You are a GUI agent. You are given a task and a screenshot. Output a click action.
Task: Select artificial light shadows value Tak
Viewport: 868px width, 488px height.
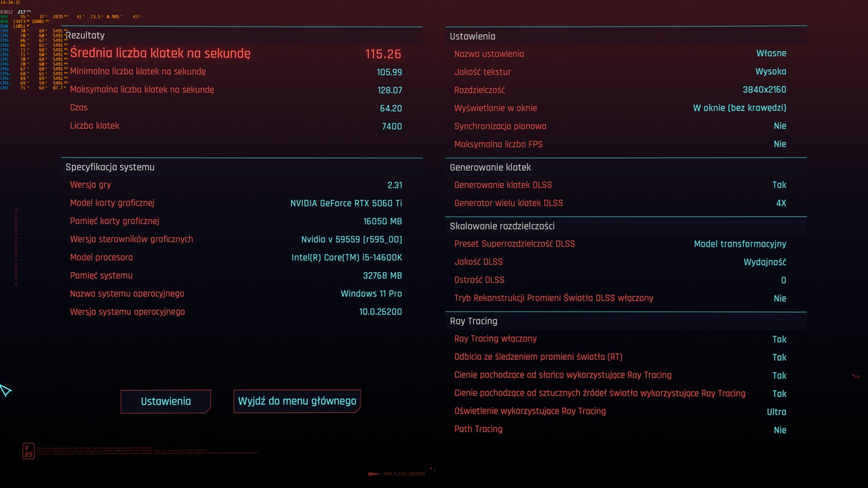pyautogui.click(x=779, y=394)
